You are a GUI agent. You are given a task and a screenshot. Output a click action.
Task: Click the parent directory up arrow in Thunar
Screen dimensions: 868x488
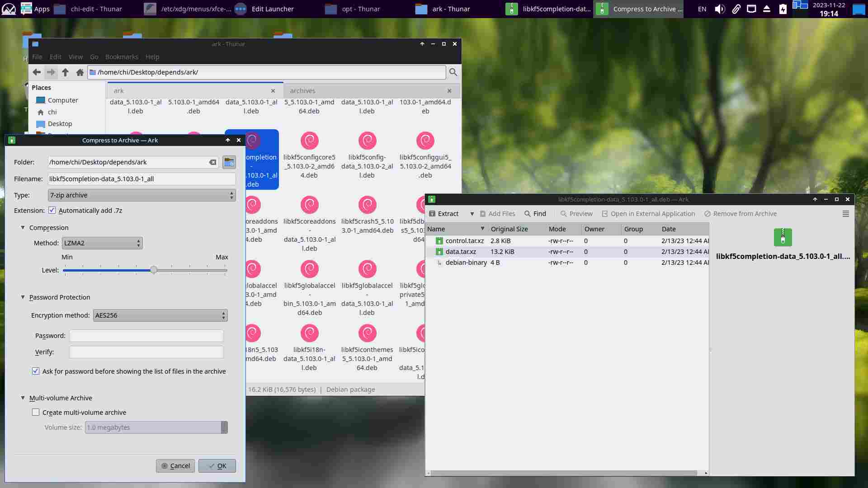[x=65, y=72]
